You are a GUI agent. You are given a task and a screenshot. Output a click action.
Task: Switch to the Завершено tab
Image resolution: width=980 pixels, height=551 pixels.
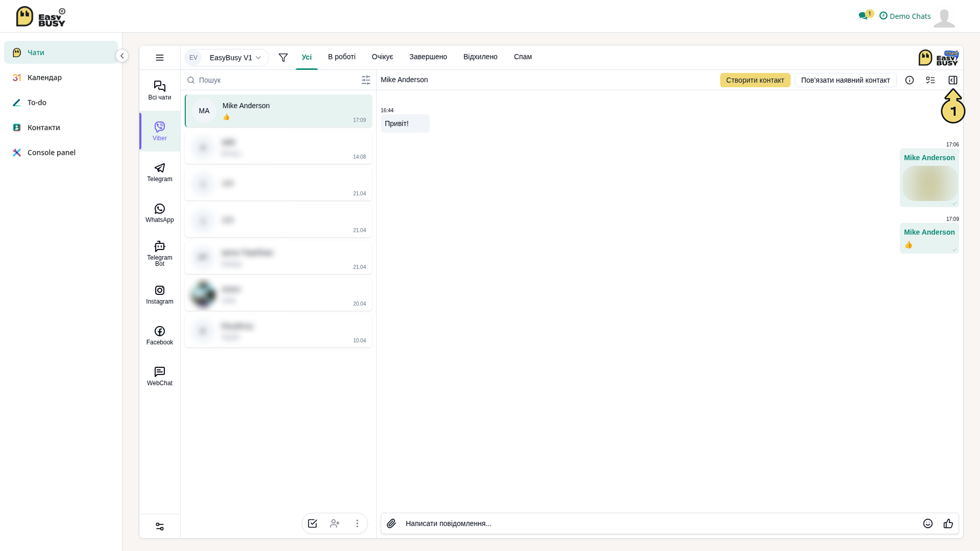pyautogui.click(x=428, y=57)
